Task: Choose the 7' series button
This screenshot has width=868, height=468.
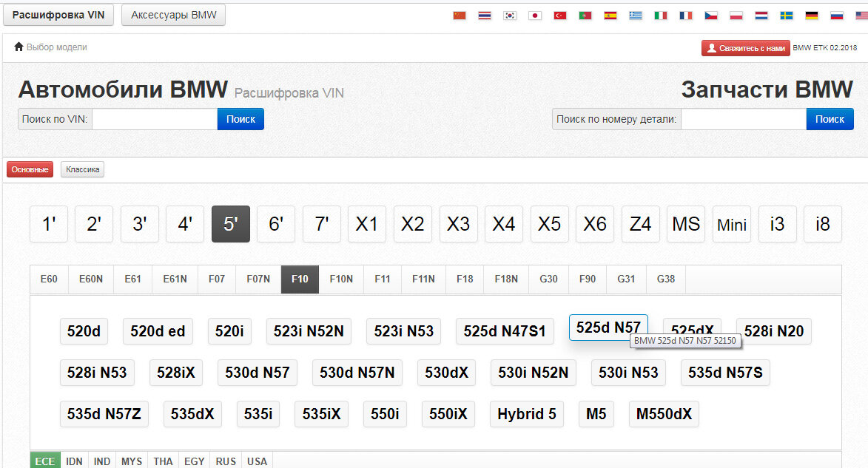Action: coord(322,224)
